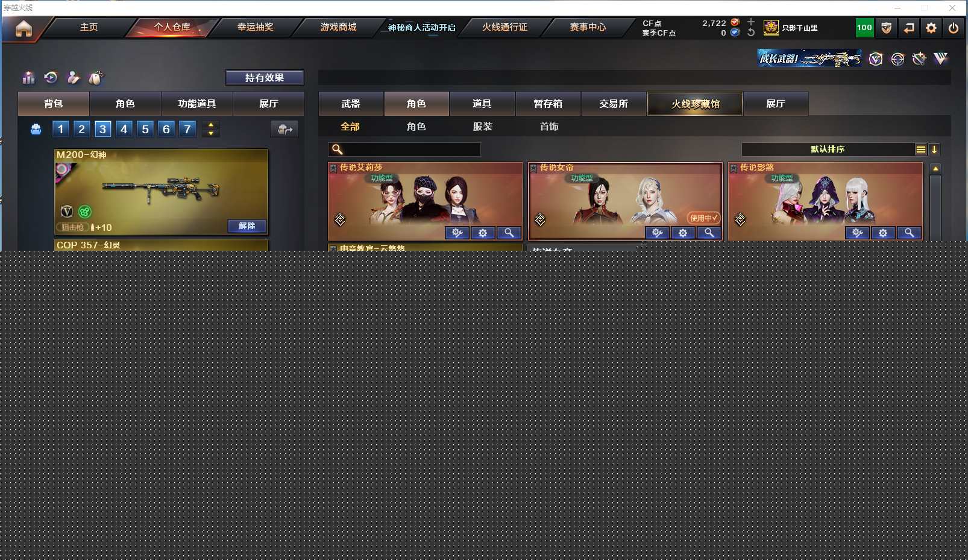The image size is (968, 560).
Task: Open the 赛事中心 tab
Action: point(588,27)
